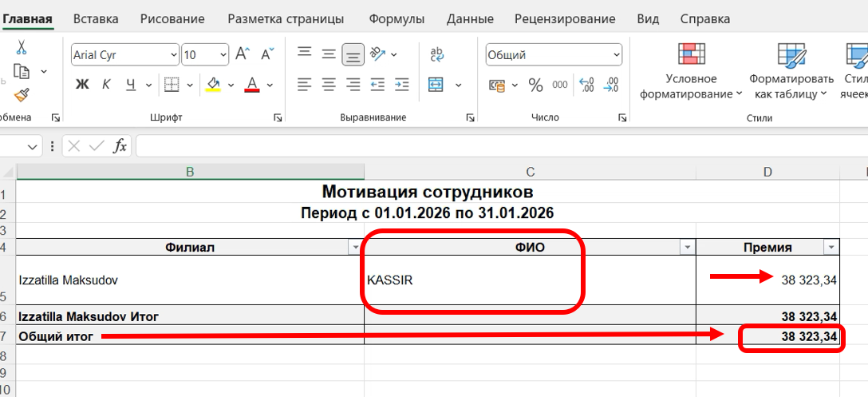Image resolution: width=868 pixels, height=397 pixels.
Task: Align text to top of cell
Action: [x=304, y=53]
